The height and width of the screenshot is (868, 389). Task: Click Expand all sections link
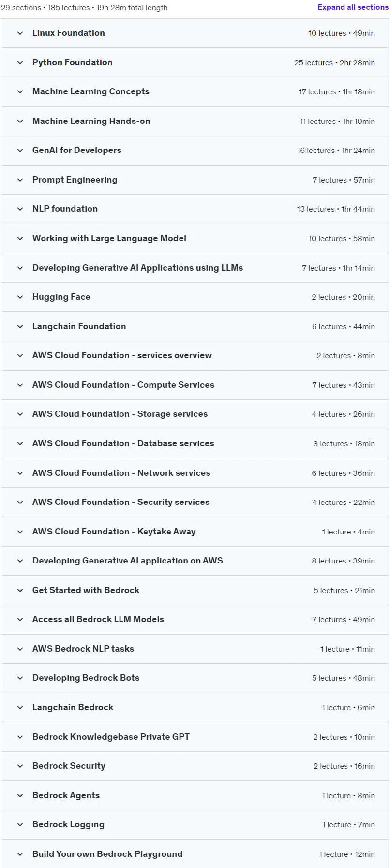click(353, 7)
